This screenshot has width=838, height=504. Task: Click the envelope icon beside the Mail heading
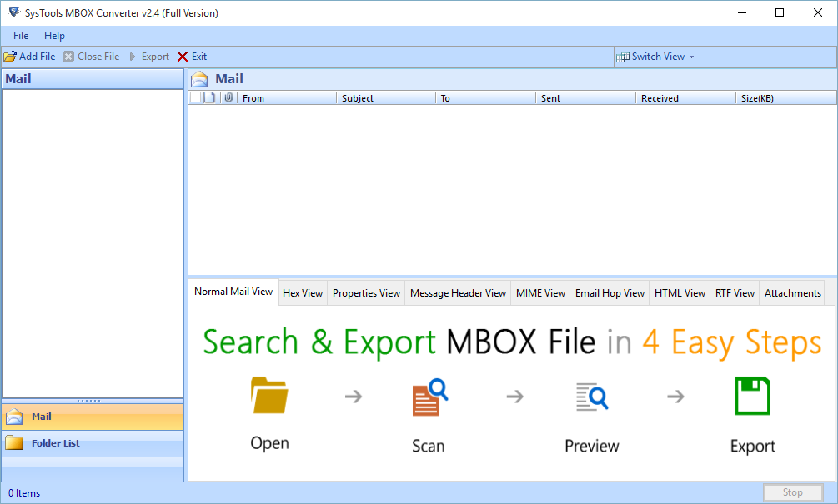(x=199, y=78)
